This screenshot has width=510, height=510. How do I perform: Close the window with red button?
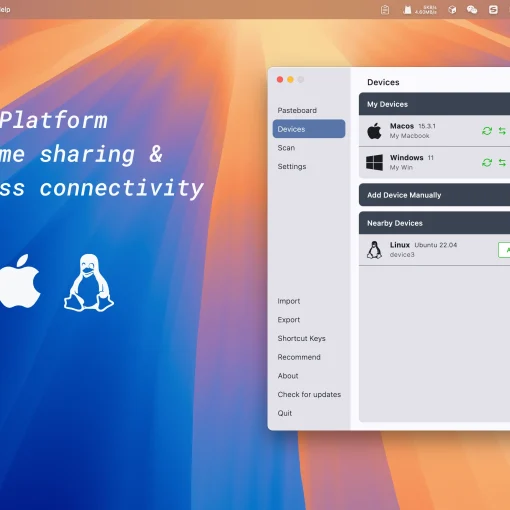[x=280, y=79]
